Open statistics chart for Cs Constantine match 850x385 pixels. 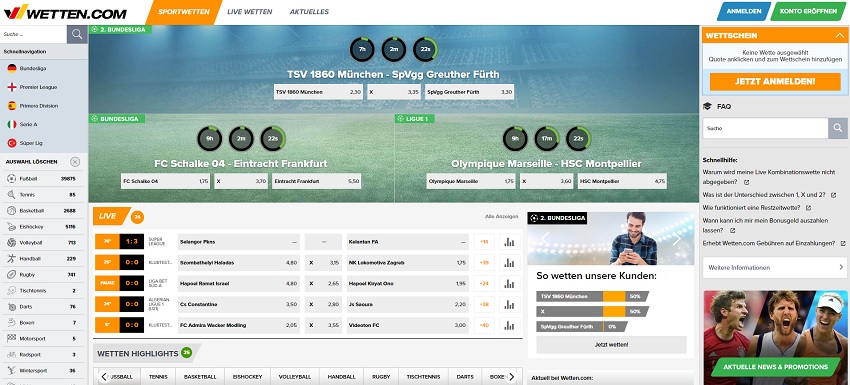click(509, 304)
